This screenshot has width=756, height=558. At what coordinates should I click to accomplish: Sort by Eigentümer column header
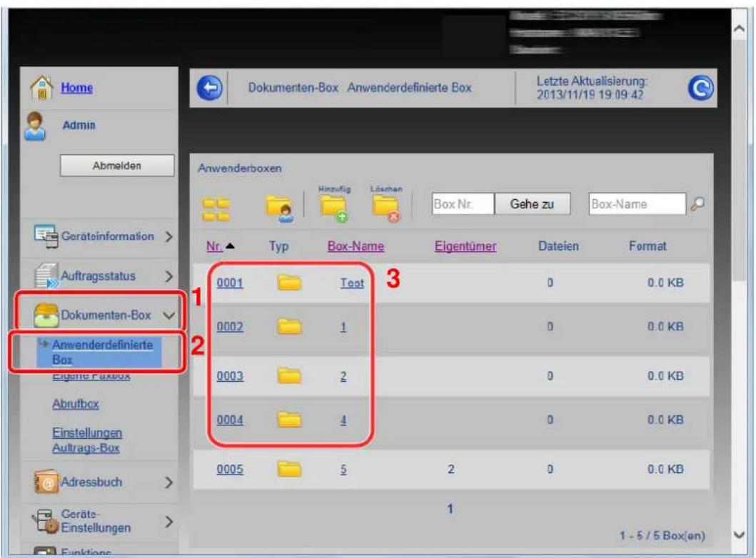pos(465,246)
